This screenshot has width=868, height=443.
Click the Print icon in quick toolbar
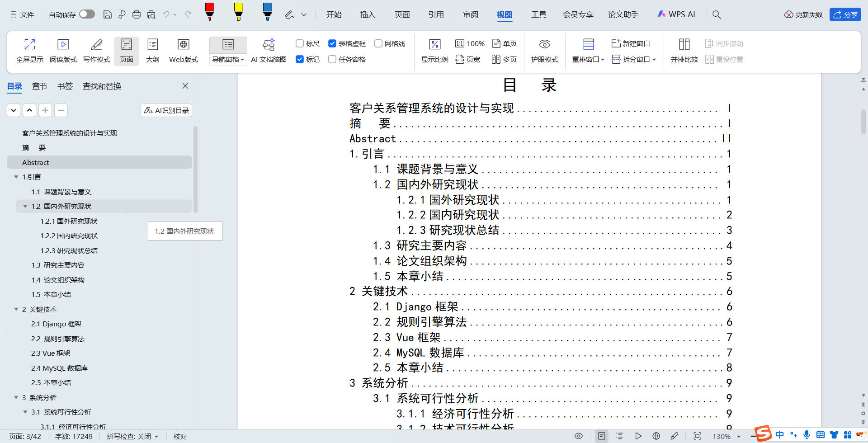pyautogui.click(x=136, y=14)
